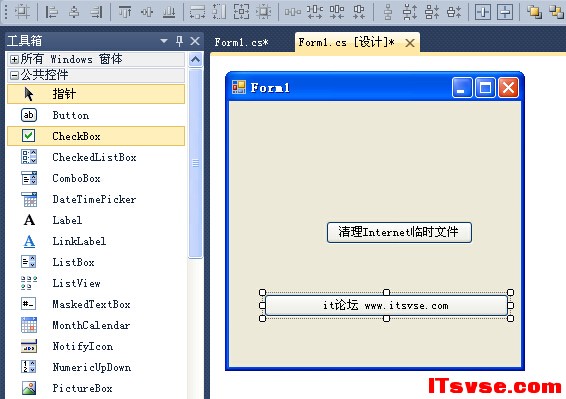Click the Center Vertically toolbar icon

tap(505, 12)
